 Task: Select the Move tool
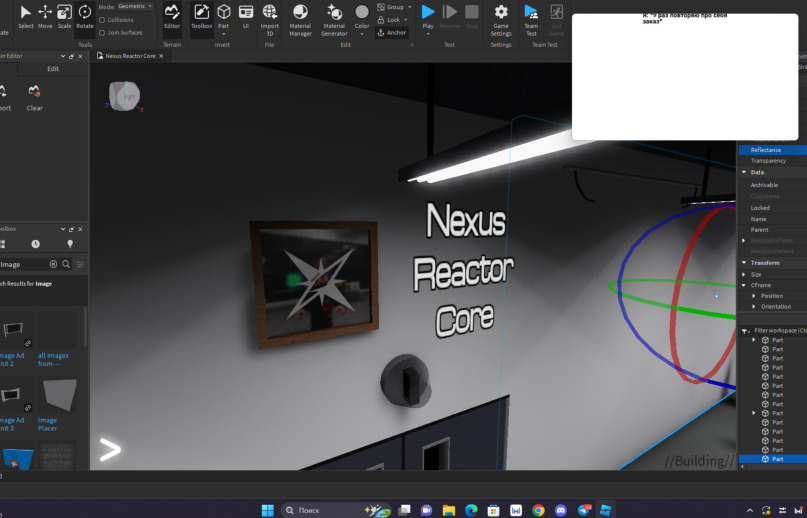pyautogui.click(x=45, y=17)
